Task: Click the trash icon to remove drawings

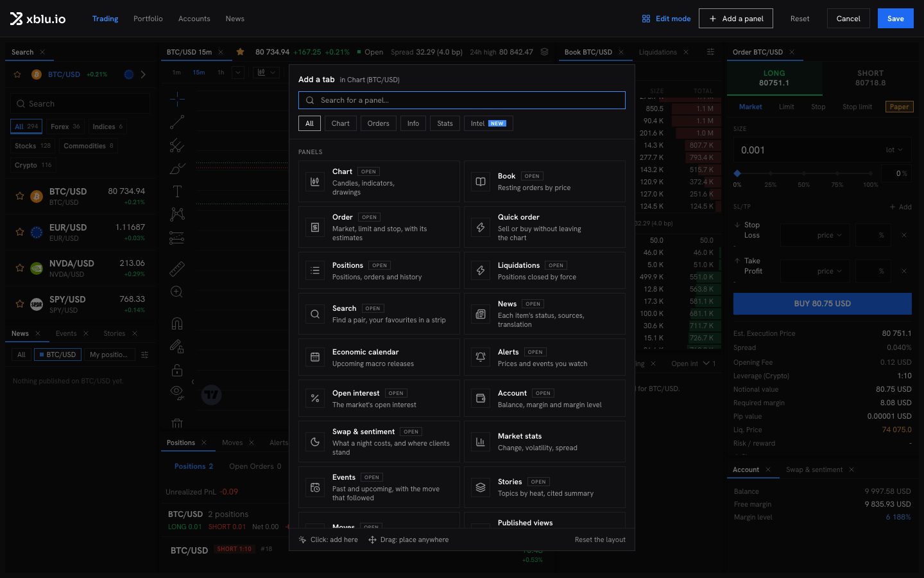Action: coord(177,423)
